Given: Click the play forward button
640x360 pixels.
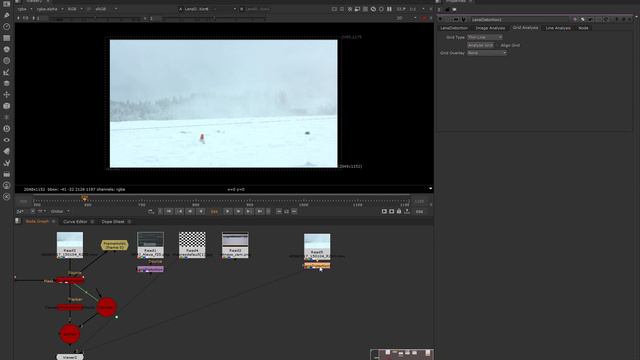Looking at the screenshot, I should point(228,211).
